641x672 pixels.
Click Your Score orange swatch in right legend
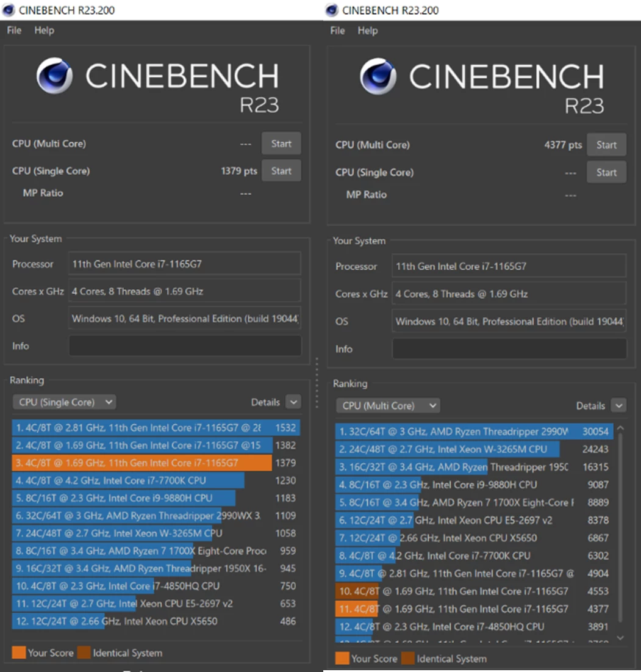coord(342,659)
